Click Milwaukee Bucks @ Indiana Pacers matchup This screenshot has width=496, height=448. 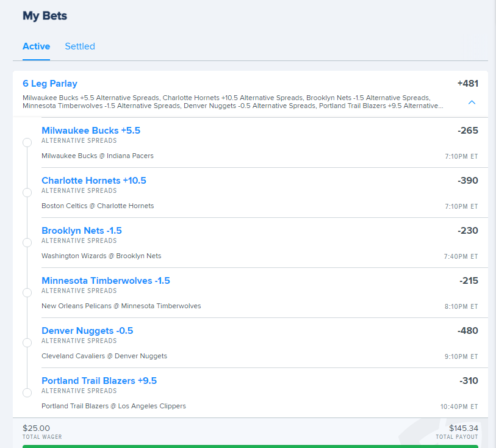tap(98, 156)
